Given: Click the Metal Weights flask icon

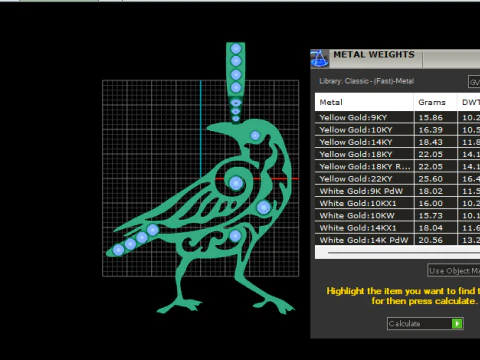Looking at the screenshot, I should point(319,59).
